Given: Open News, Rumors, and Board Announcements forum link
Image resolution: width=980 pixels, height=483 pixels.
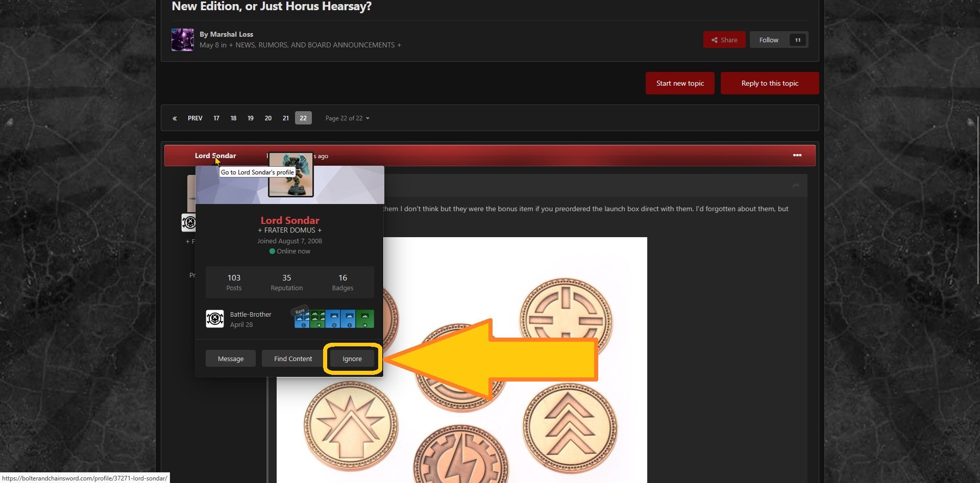Looking at the screenshot, I should 315,45.
